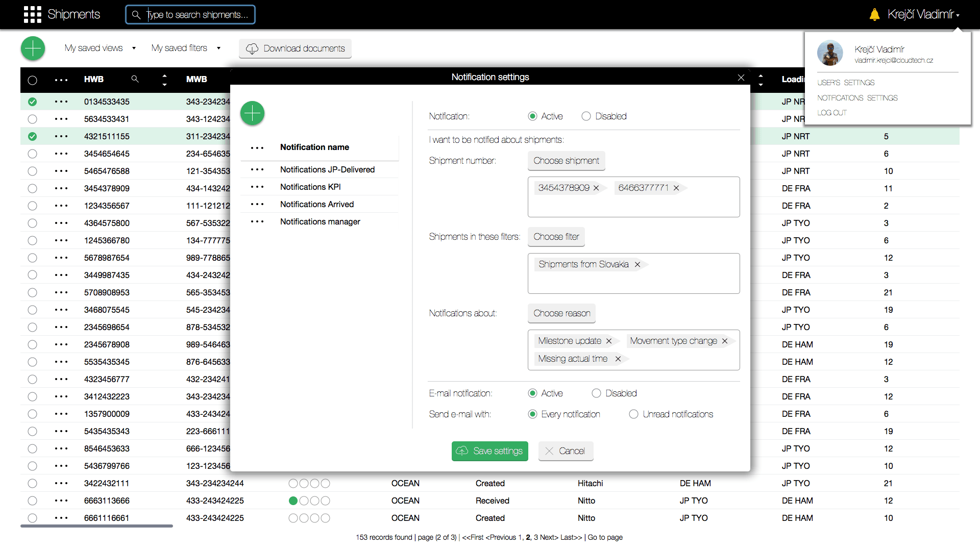Select LOG OUT from the user menu

(x=831, y=113)
